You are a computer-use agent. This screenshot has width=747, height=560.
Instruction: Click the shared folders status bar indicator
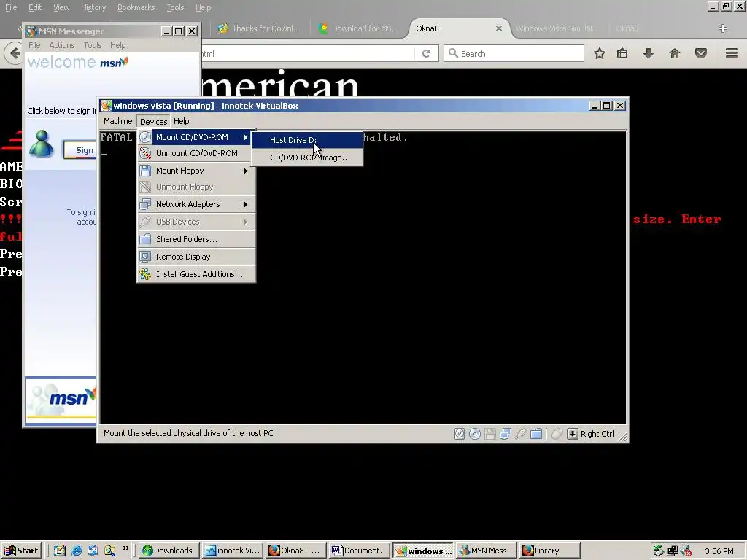tap(536, 434)
